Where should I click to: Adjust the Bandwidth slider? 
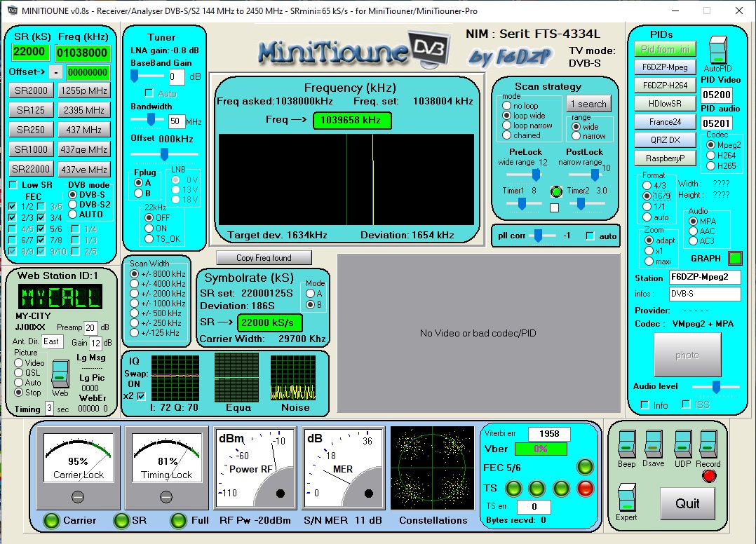[x=151, y=119]
